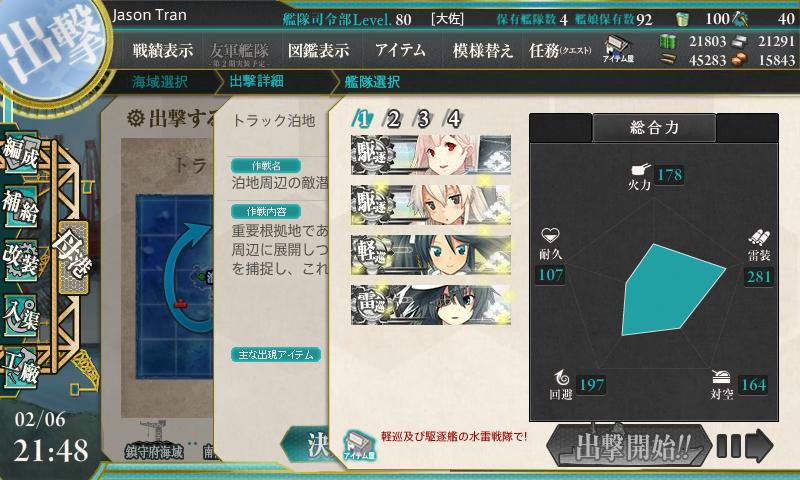
Task: Open the アイテム屋 shop icon in top bar
Action: pyautogui.click(x=618, y=49)
